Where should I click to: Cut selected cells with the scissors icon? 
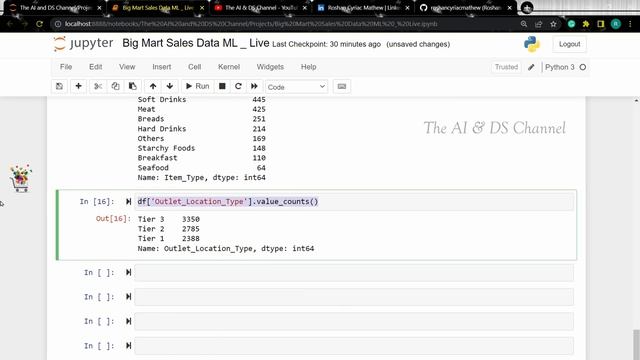(x=98, y=86)
